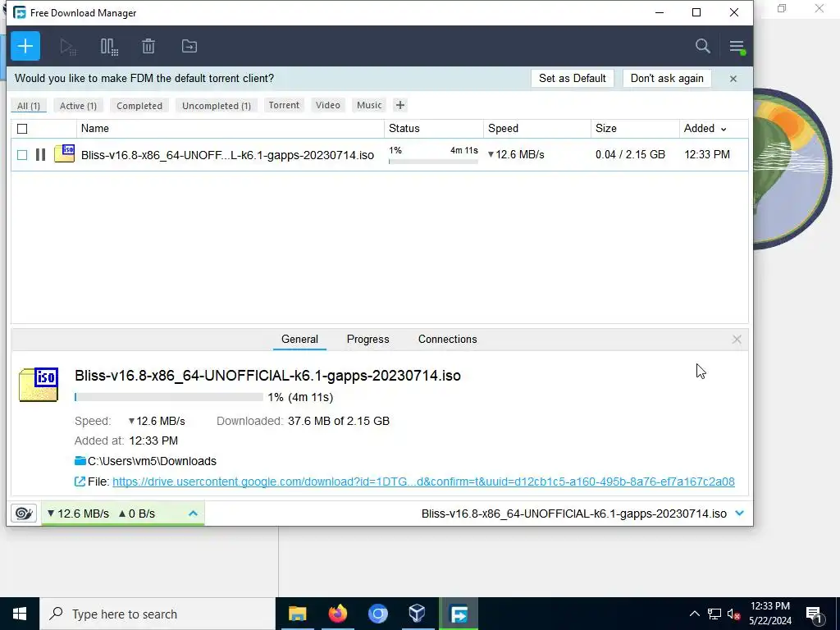Show hidden system tray icons
The height and width of the screenshot is (630, 840).
[x=694, y=614]
